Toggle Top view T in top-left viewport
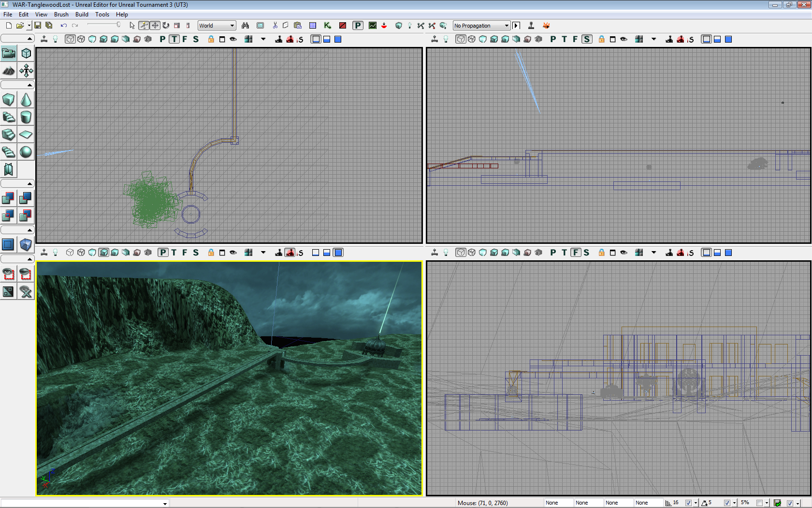Image resolution: width=812 pixels, height=508 pixels. coord(174,39)
